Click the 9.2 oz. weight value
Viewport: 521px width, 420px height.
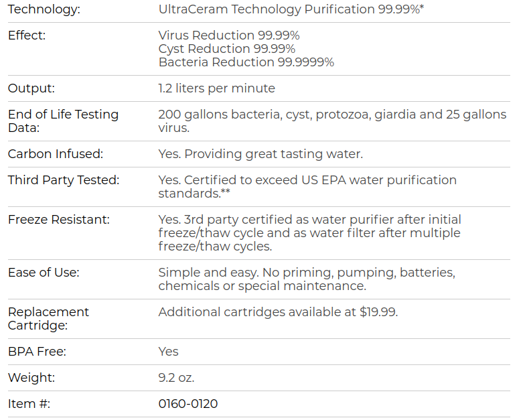176,378
